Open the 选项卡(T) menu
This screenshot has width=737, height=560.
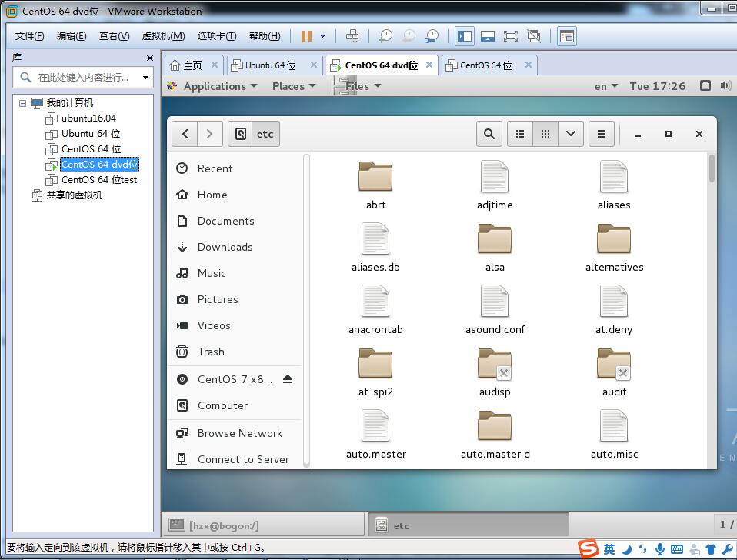pyautogui.click(x=217, y=36)
